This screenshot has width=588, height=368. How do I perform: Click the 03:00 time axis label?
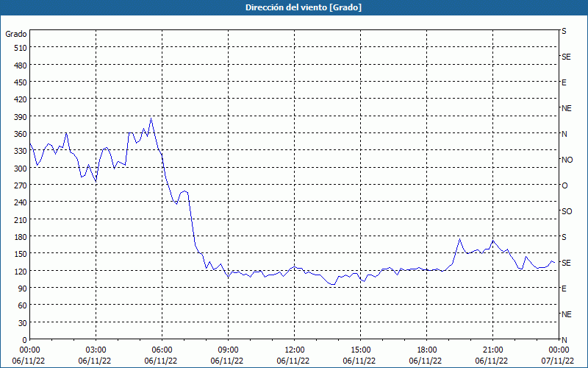[x=96, y=350]
